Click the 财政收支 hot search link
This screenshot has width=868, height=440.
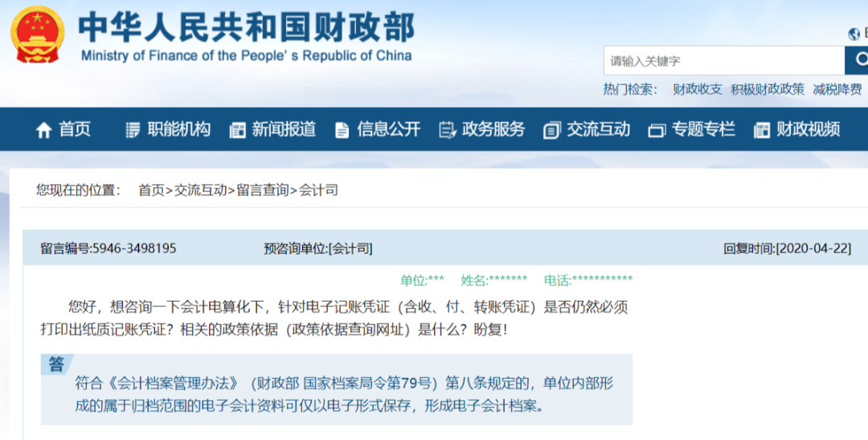click(x=698, y=89)
